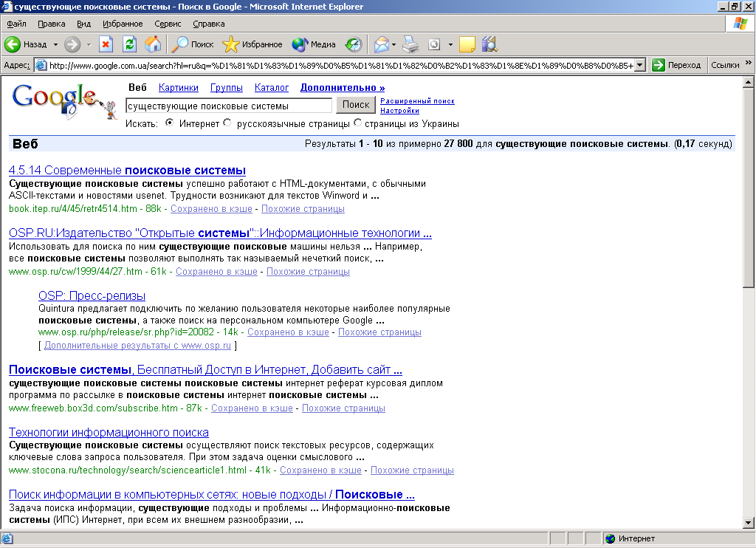The image size is (756, 548).
Task: Open the dropdown arrow beside the square icon
Action: pos(450,44)
